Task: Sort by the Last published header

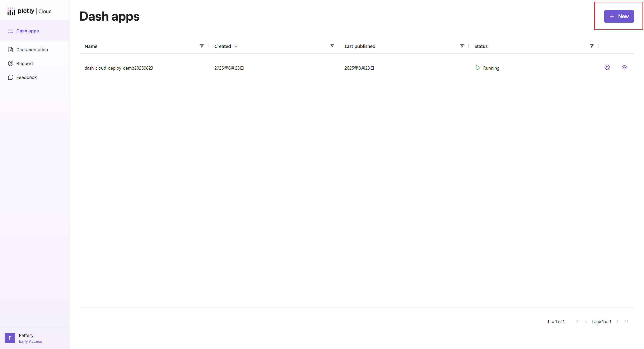Action: 360,46
